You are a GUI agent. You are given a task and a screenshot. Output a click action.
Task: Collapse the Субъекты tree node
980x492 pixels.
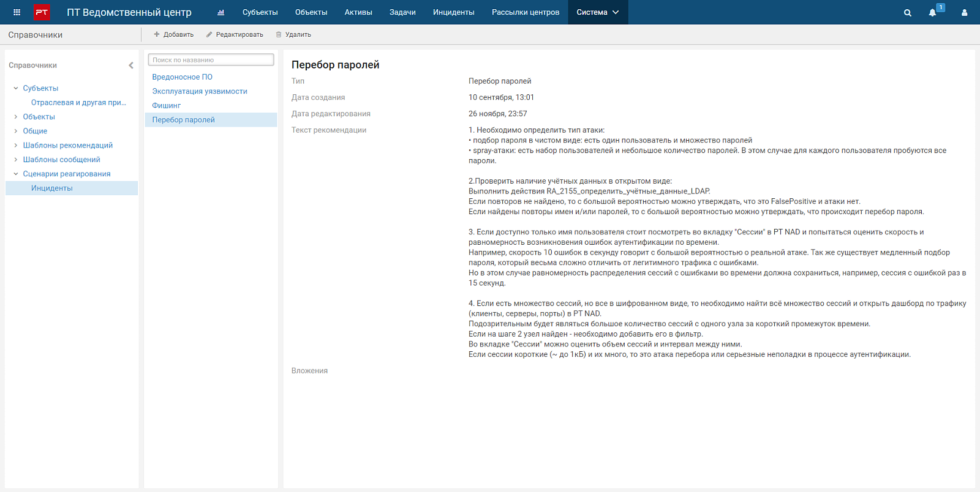[x=16, y=88]
